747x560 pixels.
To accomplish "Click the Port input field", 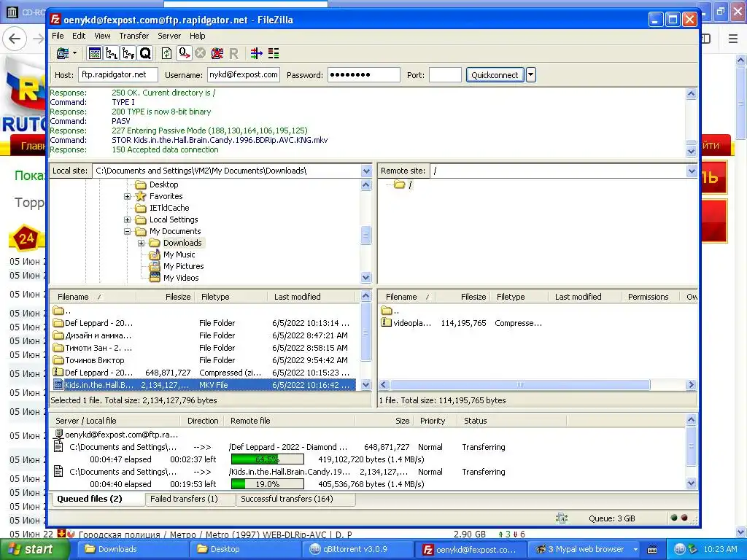I will 445,75.
